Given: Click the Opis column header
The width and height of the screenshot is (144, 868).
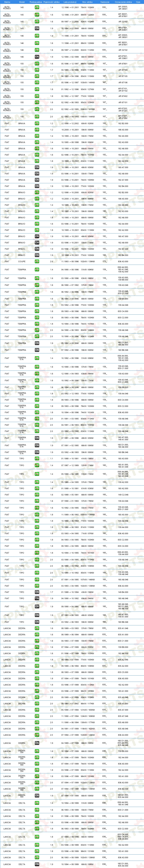Looking at the screenshot, I should tap(138, 2).
